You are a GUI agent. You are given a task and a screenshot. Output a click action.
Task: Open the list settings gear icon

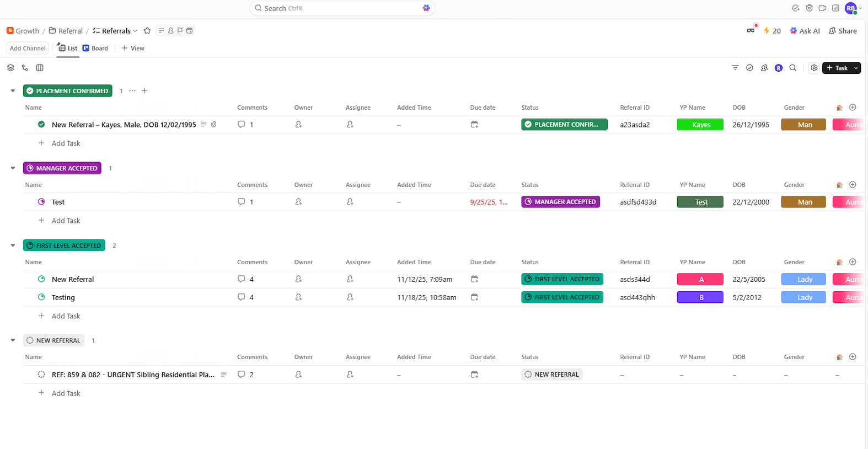click(814, 68)
